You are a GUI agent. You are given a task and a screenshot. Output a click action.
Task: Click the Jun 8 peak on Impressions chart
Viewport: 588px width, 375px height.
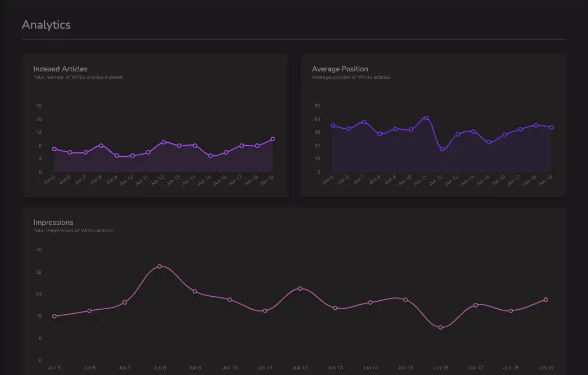click(x=159, y=266)
